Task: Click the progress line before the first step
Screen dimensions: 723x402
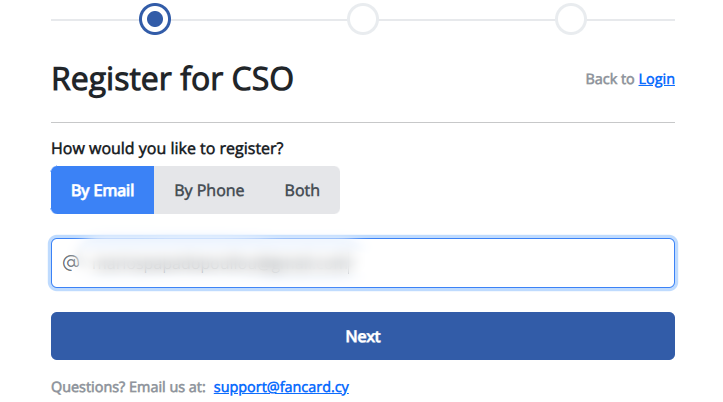Action: click(95, 20)
